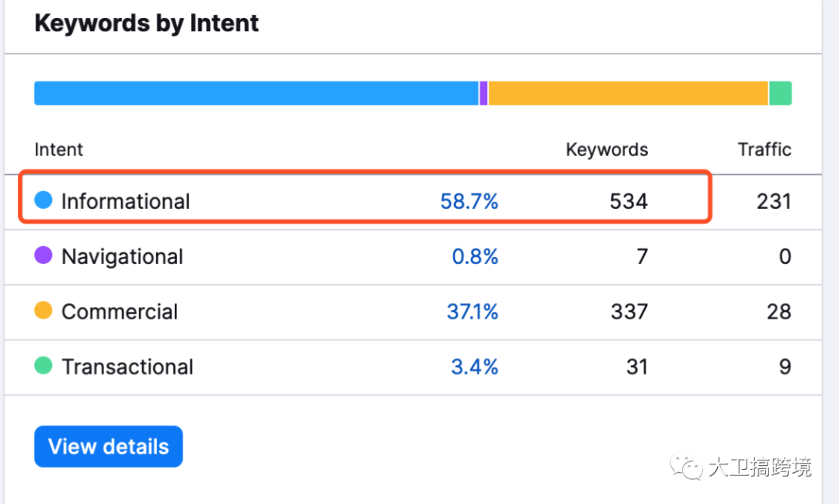Click the Keywords by Intent heading
Screen dimensions: 839x504
coord(147,23)
